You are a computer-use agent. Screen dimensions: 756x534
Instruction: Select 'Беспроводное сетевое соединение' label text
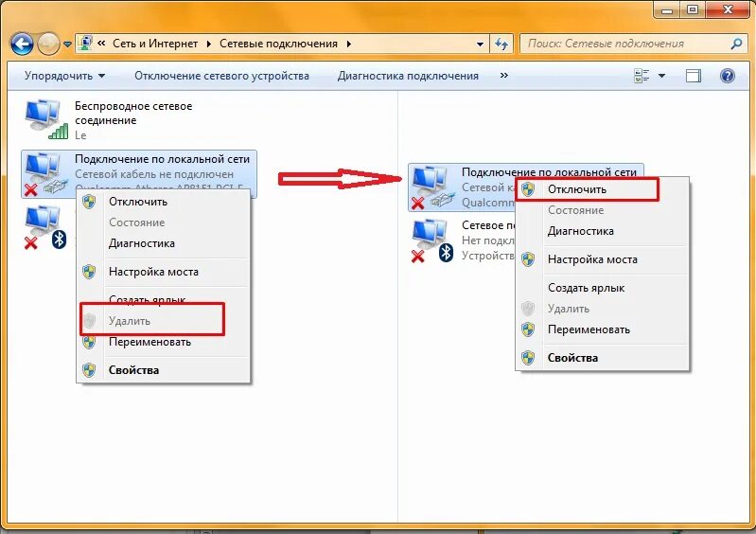click(133, 113)
